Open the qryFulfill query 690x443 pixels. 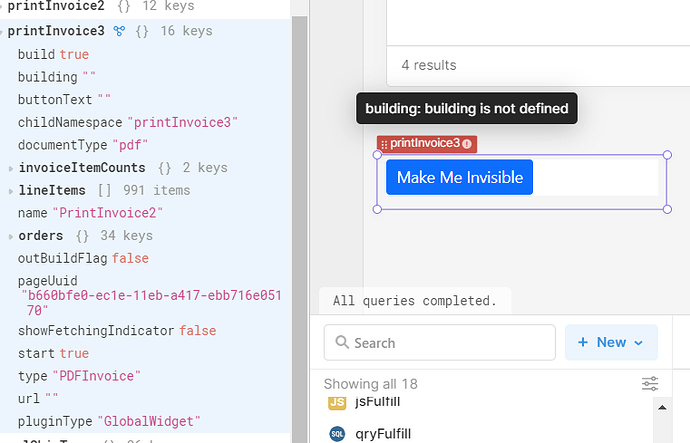[x=383, y=434]
